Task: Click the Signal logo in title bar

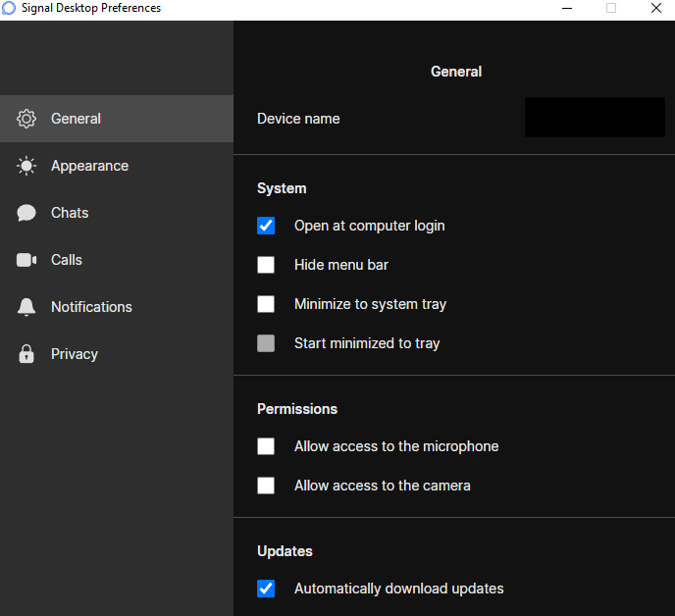Action: (8, 8)
